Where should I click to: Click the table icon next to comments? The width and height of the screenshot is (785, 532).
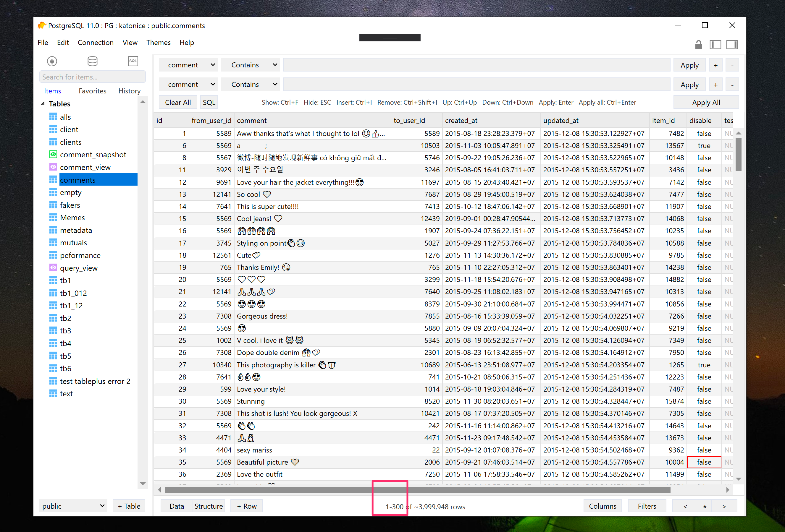pyautogui.click(x=53, y=180)
